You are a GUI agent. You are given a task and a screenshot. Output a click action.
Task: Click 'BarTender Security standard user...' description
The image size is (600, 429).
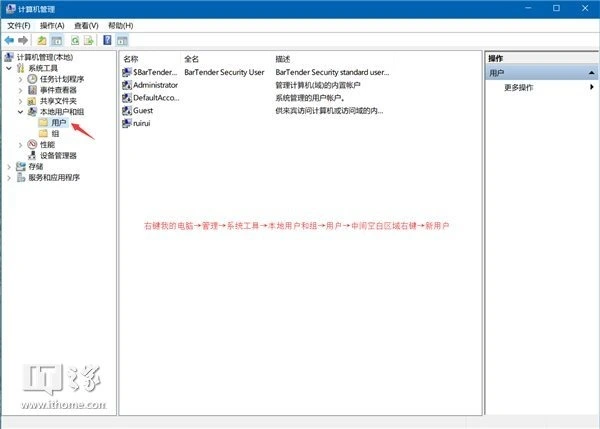pyautogui.click(x=332, y=72)
